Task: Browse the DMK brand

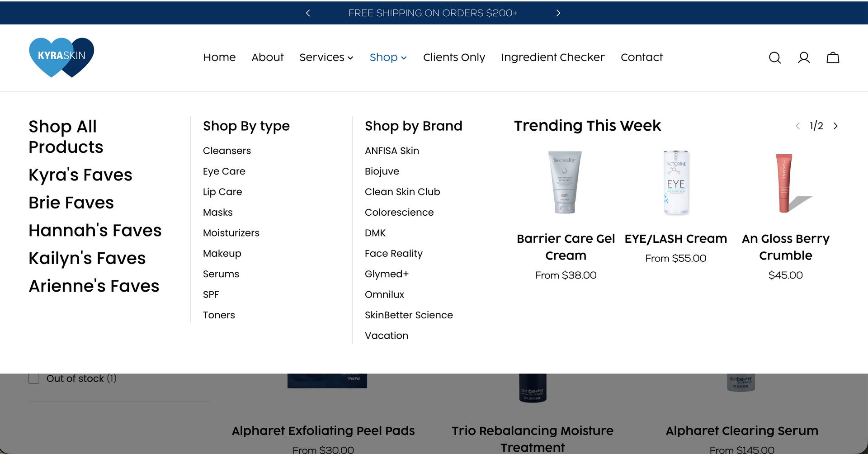Action: (375, 233)
